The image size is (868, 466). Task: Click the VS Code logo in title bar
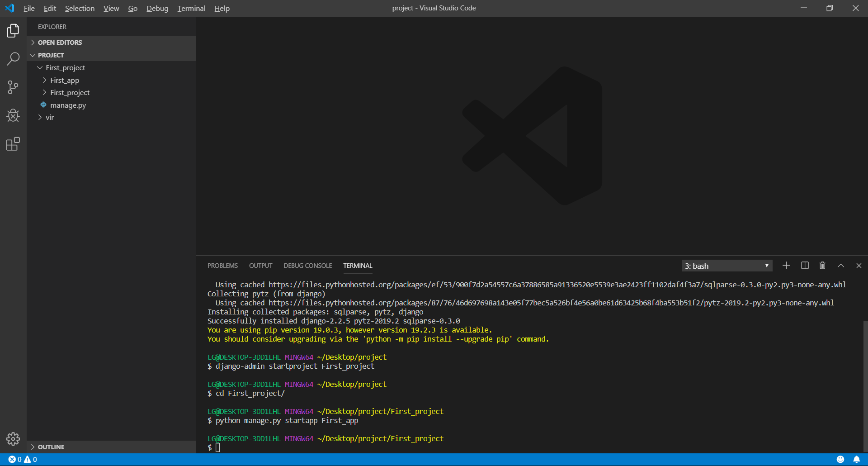click(9, 8)
